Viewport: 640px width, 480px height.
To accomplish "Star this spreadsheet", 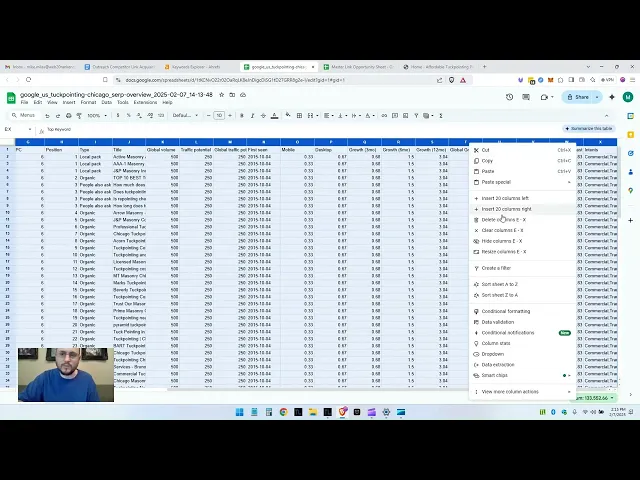I will 222,95.
